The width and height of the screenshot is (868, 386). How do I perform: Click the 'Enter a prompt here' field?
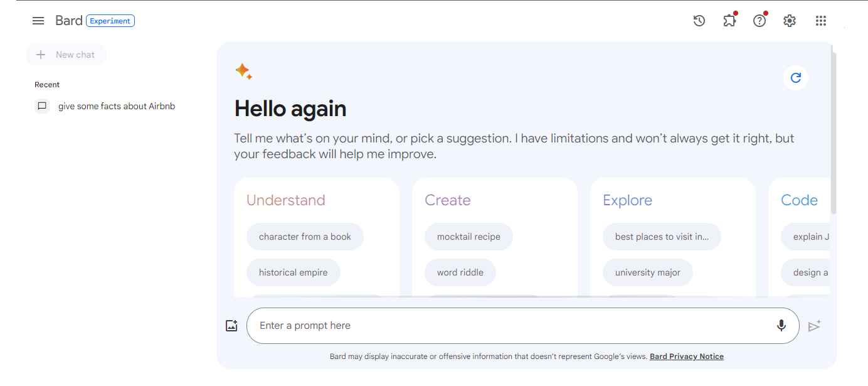pyautogui.click(x=523, y=326)
